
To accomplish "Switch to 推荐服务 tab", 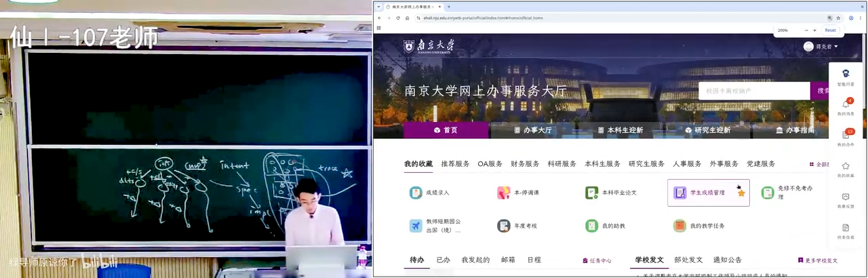I will [455, 164].
